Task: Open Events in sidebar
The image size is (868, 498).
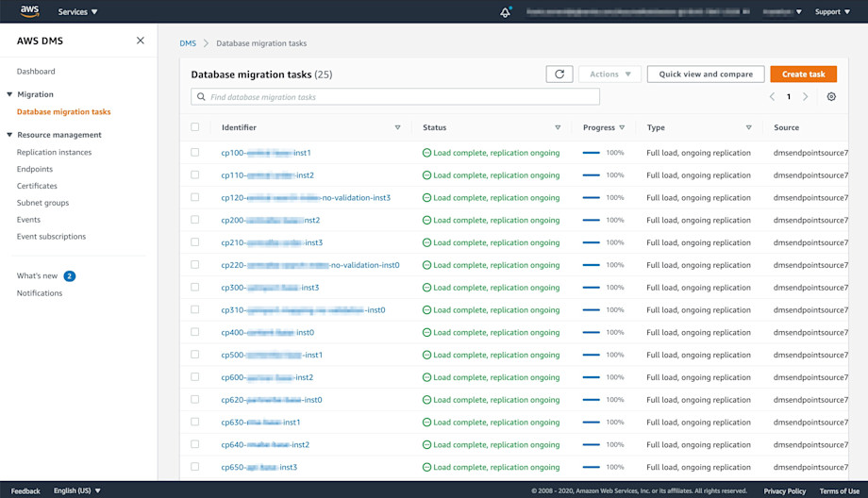Action: [29, 220]
